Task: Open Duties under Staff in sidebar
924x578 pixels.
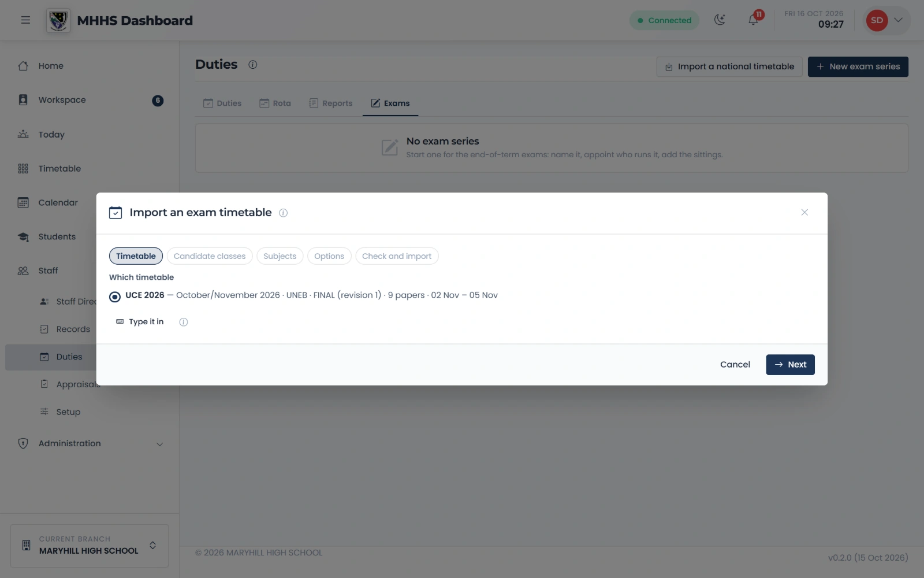Action: (x=69, y=357)
